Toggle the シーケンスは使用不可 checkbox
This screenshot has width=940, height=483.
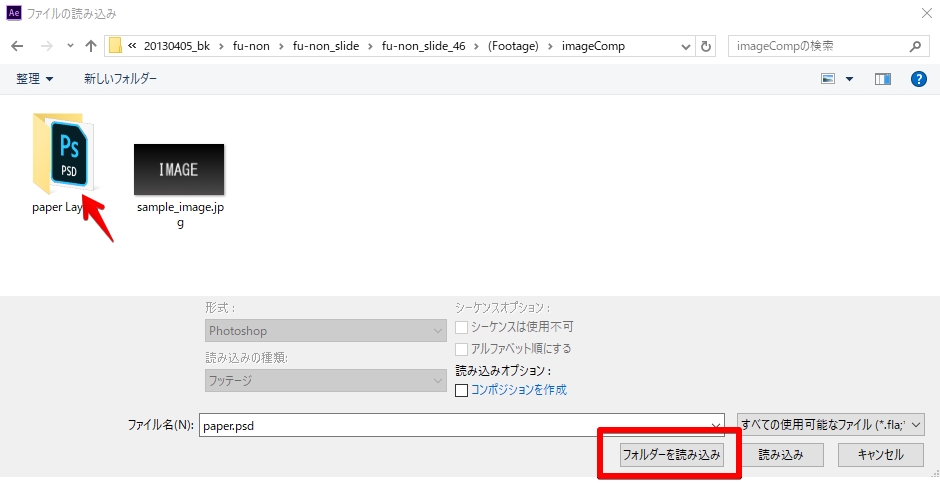coord(461,327)
